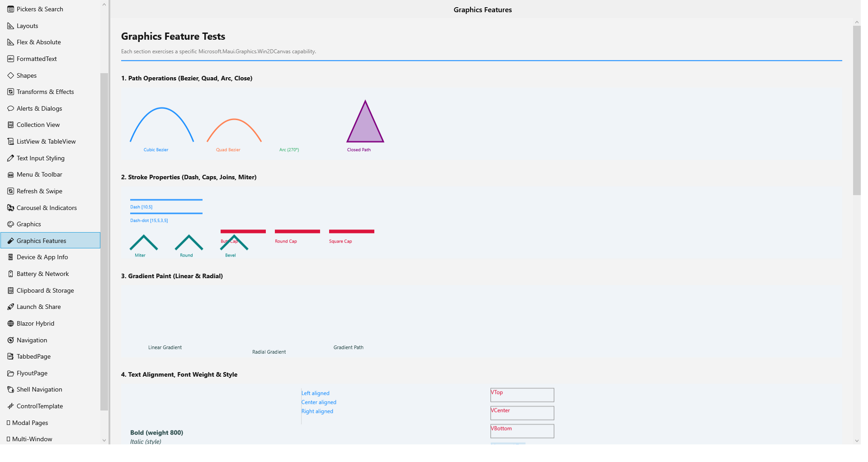Click the FormattedText icon
Image resolution: width=868 pixels, height=462 pixels.
10,59
